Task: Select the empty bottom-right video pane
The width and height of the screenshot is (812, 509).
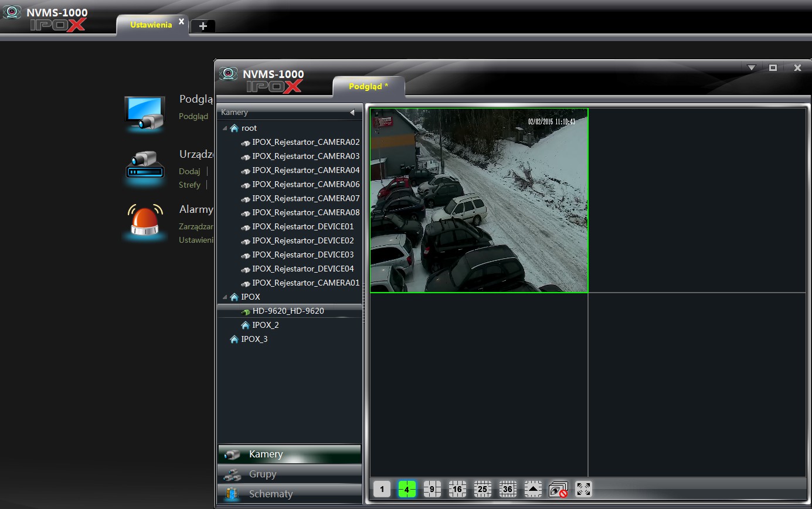Action: coord(697,385)
